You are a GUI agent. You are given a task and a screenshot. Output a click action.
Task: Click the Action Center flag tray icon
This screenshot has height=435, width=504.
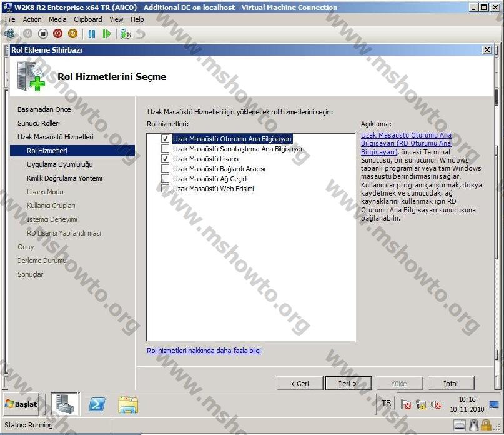(406, 404)
